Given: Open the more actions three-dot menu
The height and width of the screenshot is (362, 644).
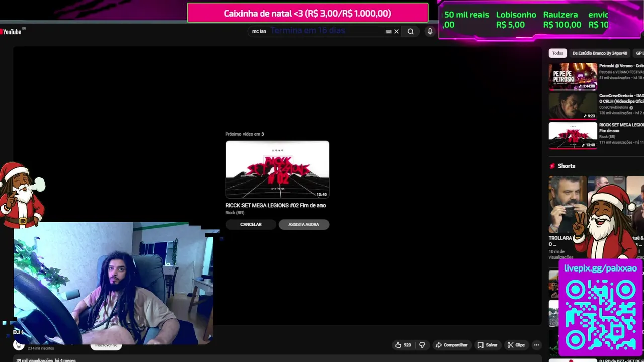Looking at the screenshot, I should [536, 345].
